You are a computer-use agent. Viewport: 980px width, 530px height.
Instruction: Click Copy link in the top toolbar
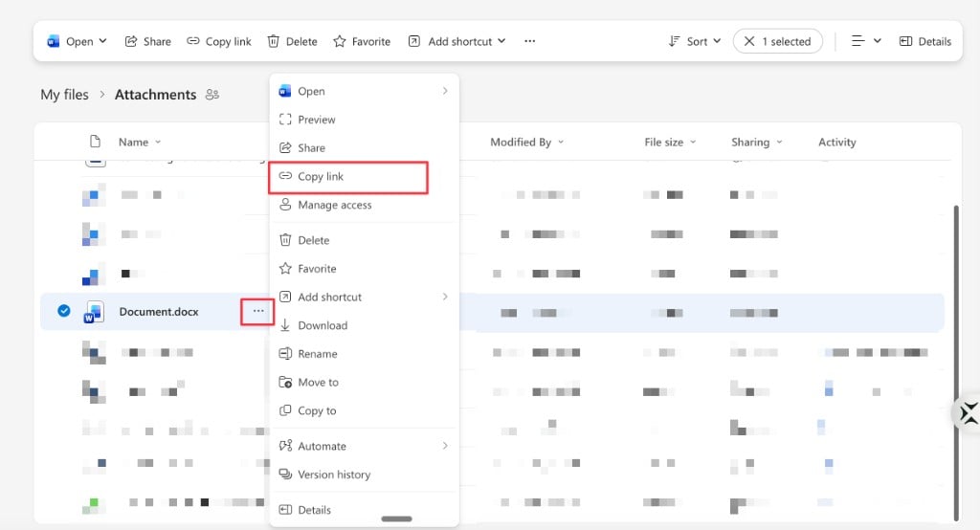point(219,41)
